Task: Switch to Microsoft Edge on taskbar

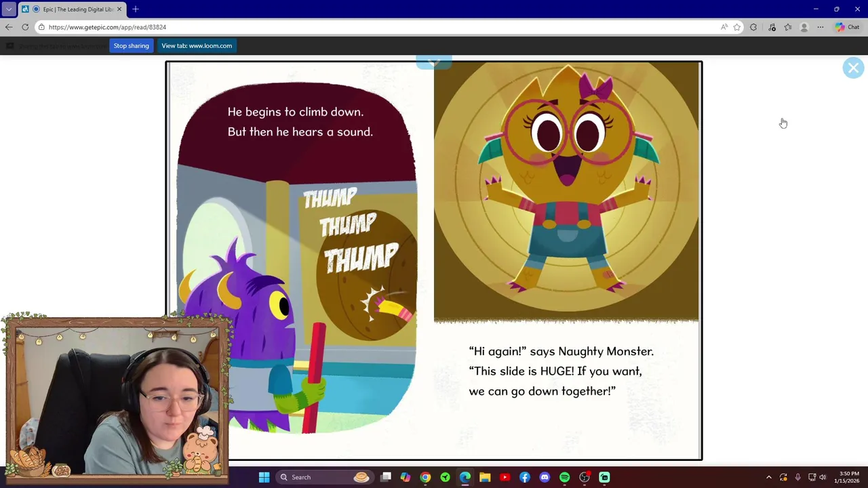Action: pyautogui.click(x=465, y=477)
